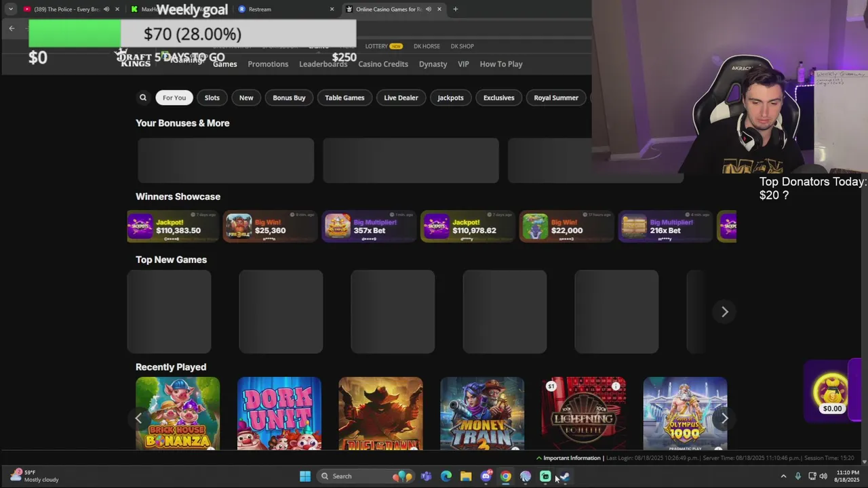Image resolution: width=868 pixels, height=488 pixels.
Task: Open the $110,978.62 Jackpot winner card
Action: click(467, 227)
